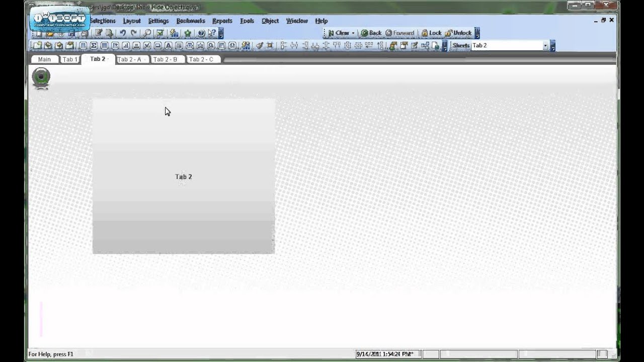The width and height of the screenshot is (644, 362).
Task: Create a Table Box object
Action: pos(105,46)
